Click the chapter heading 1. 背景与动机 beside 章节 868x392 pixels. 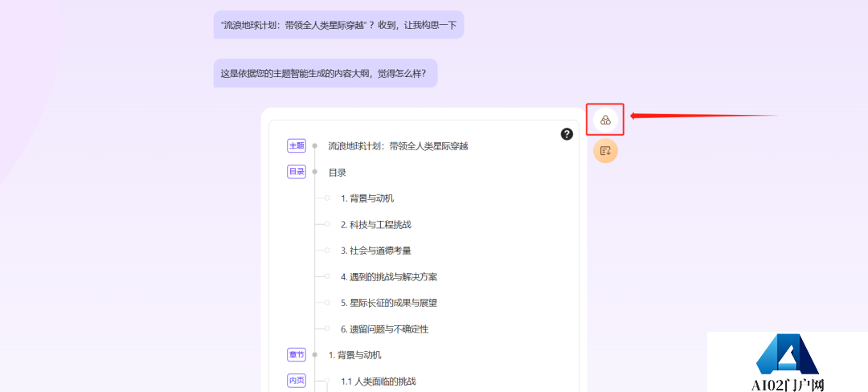click(x=355, y=355)
